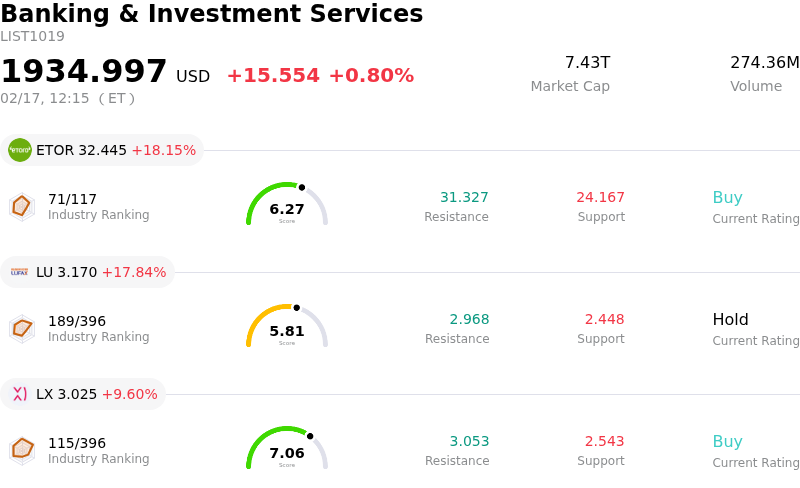
Task: Click the LX company logo icon
Action: tap(20, 394)
